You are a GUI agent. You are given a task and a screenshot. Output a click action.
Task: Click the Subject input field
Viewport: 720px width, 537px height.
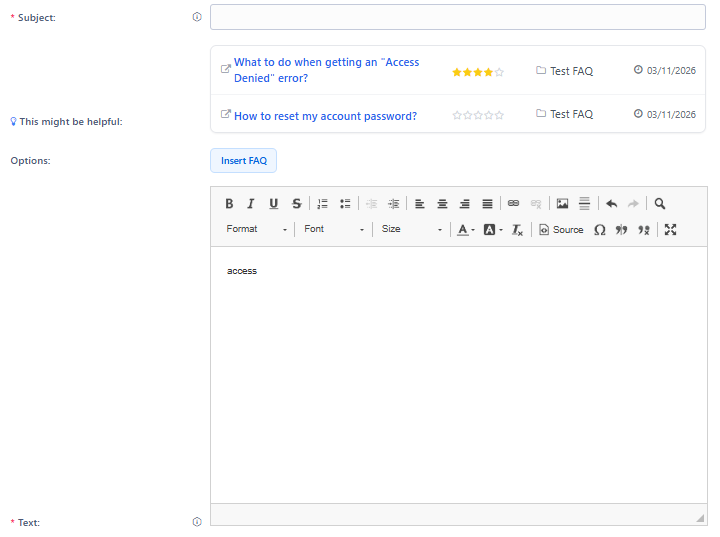point(458,17)
